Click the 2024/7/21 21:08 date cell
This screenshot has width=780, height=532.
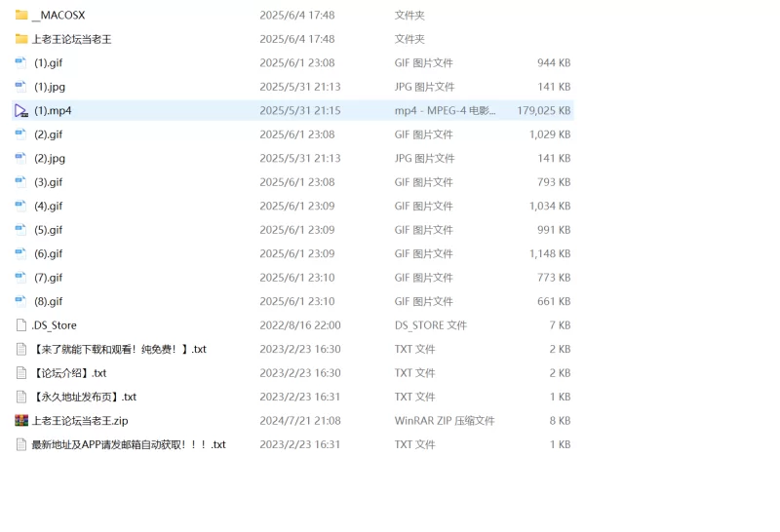coord(300,421)
